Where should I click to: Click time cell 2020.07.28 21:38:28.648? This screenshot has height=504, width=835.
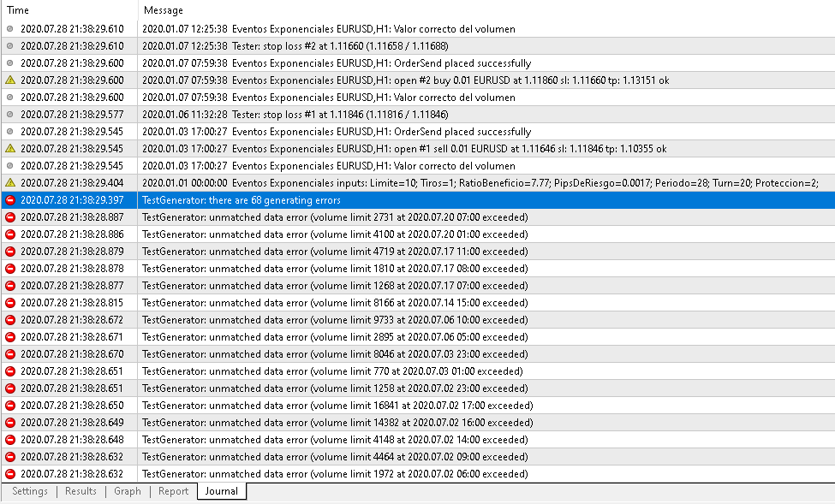72,440
